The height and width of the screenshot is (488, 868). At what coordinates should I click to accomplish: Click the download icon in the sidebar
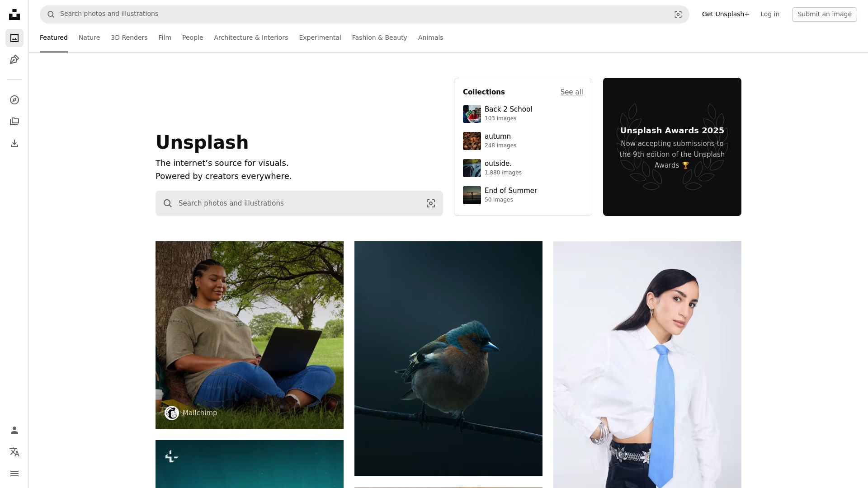14,143
